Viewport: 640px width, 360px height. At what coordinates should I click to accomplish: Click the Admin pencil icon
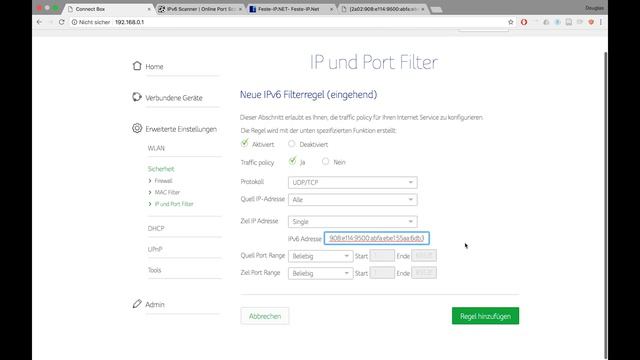pyautogui.click(x=137, y=304)
